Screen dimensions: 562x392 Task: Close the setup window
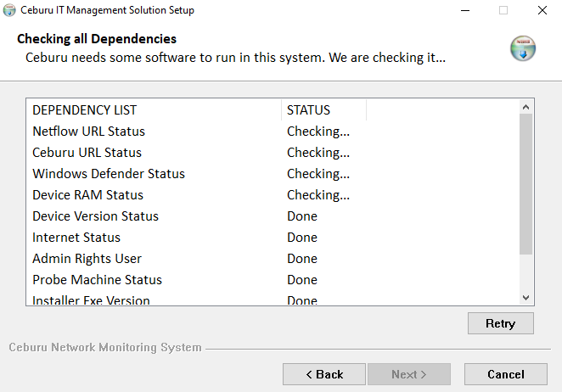click(542, 10)
